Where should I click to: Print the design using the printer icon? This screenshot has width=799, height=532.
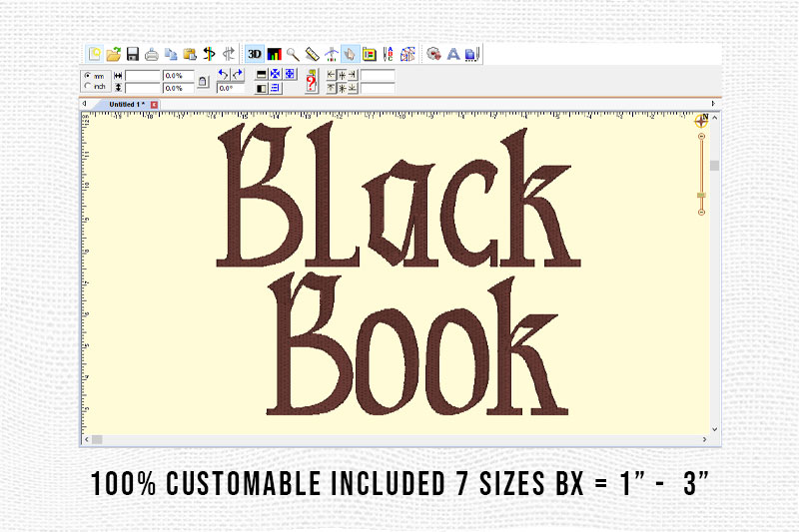click(x=152, y=55)
